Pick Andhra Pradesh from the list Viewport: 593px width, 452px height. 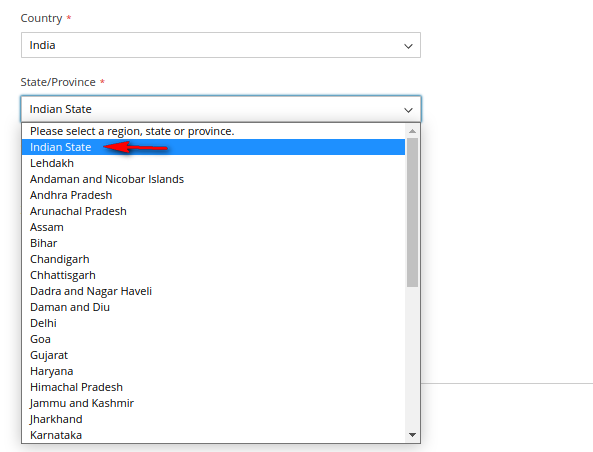pyautogui.click(x=213, y=195)
